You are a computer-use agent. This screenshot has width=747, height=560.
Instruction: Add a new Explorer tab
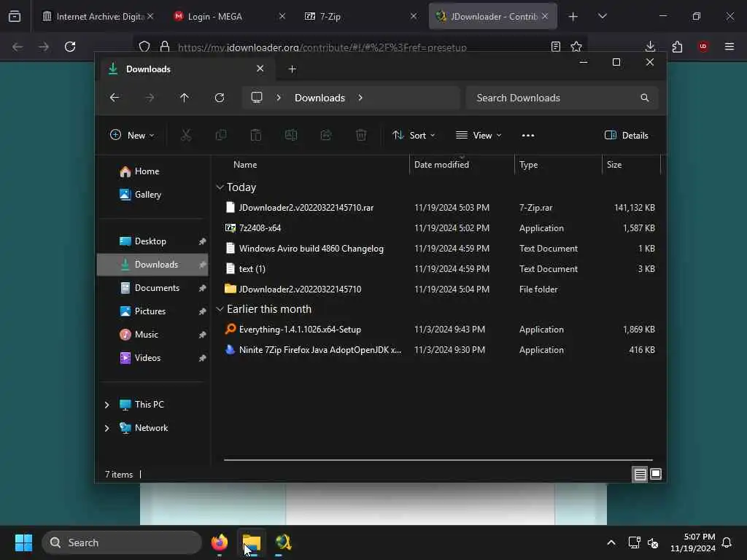[292, 69]
